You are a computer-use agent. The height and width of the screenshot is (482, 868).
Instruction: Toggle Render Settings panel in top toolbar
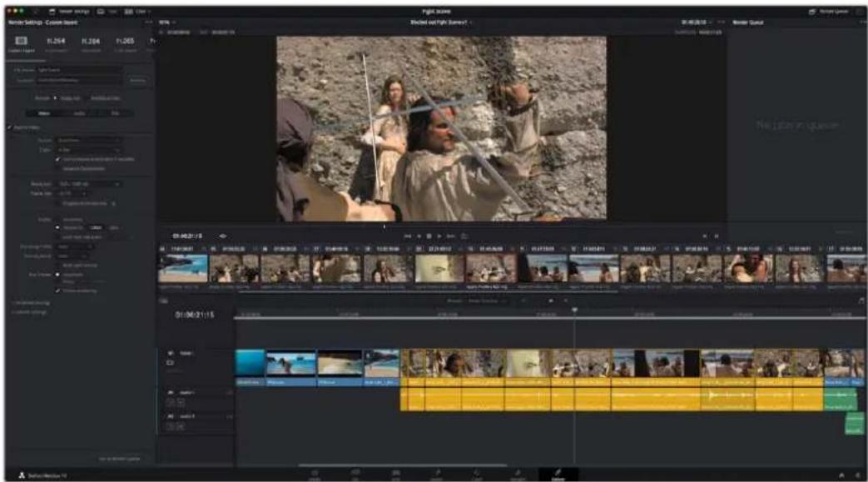point(70,12)
